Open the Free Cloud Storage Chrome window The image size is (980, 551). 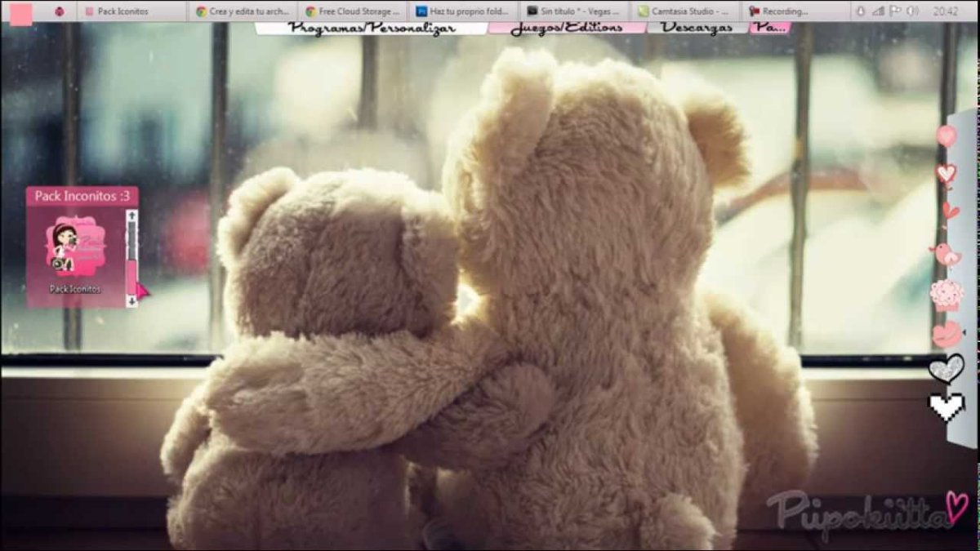(x=353, y=11)
